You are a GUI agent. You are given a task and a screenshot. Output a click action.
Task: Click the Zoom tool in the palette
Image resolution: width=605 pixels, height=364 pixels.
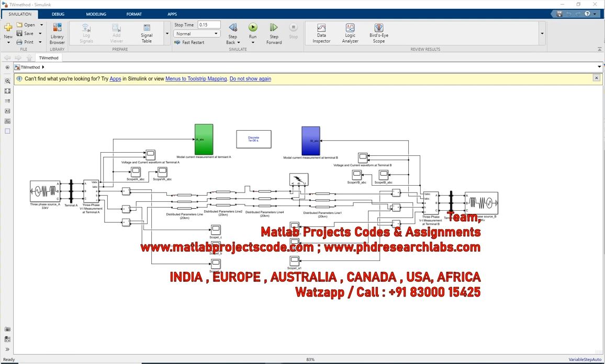(x=7, y=81)
